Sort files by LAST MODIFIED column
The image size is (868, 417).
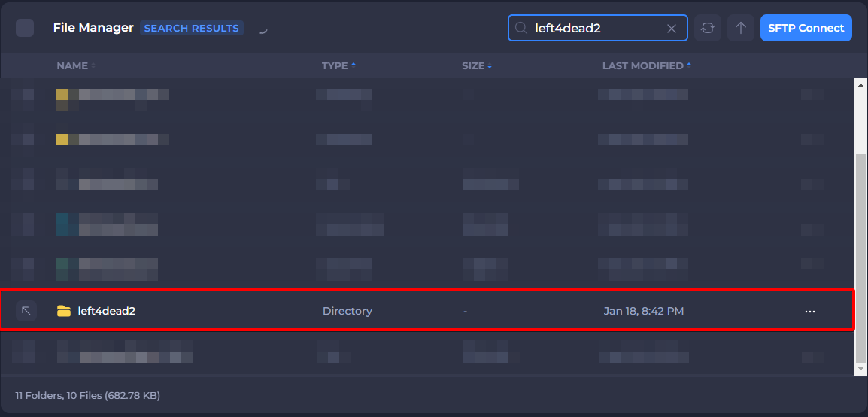642,66
